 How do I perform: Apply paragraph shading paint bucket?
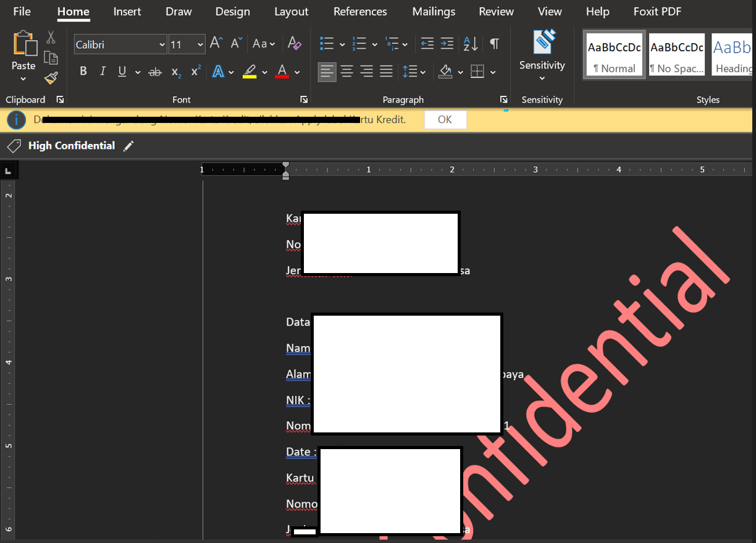(x=445, y=72)
